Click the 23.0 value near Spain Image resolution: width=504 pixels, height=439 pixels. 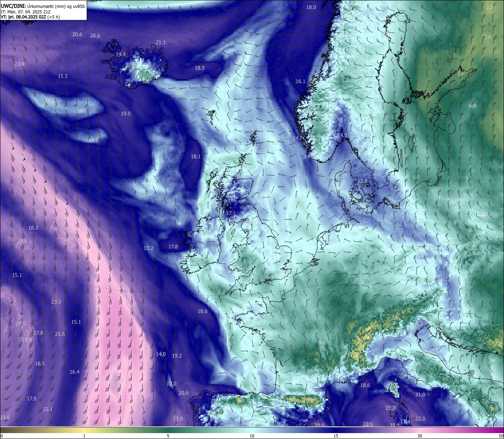178,419
